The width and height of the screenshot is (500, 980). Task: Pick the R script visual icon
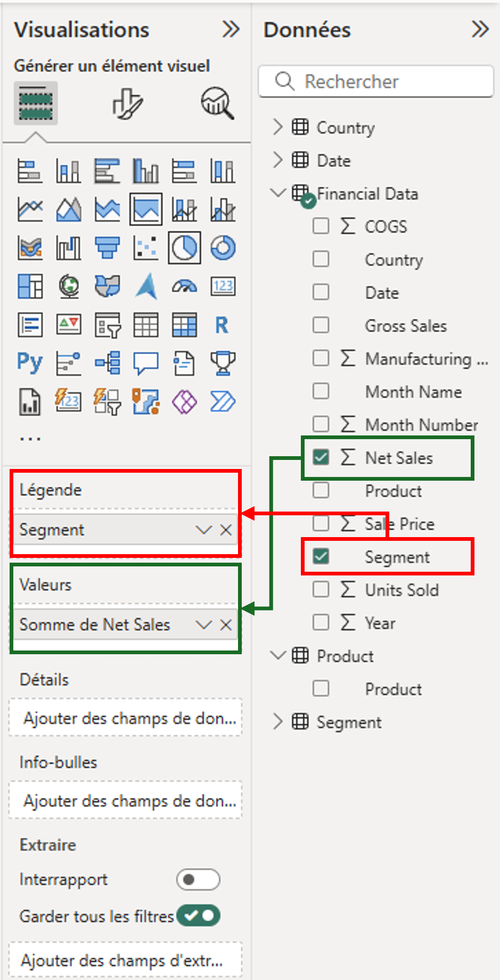tap(222, 325)
